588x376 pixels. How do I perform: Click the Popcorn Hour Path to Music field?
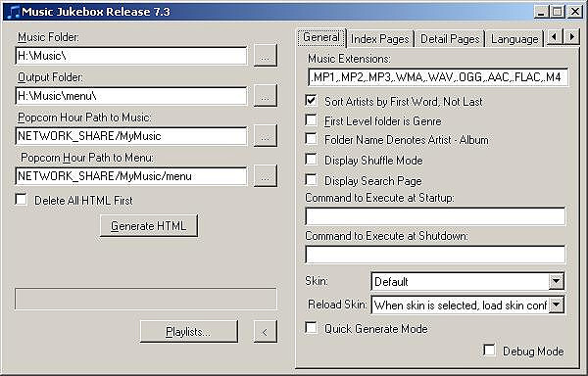[131, 135]
